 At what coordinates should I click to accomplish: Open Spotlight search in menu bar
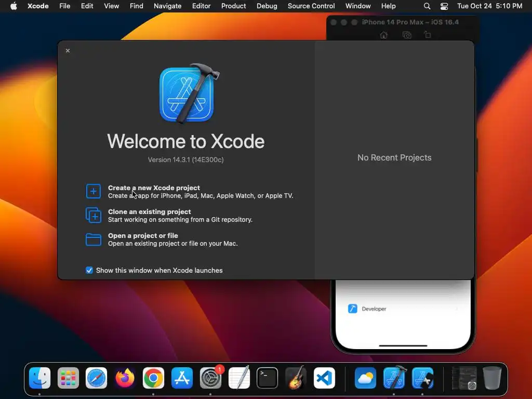(x=427, y=6)
